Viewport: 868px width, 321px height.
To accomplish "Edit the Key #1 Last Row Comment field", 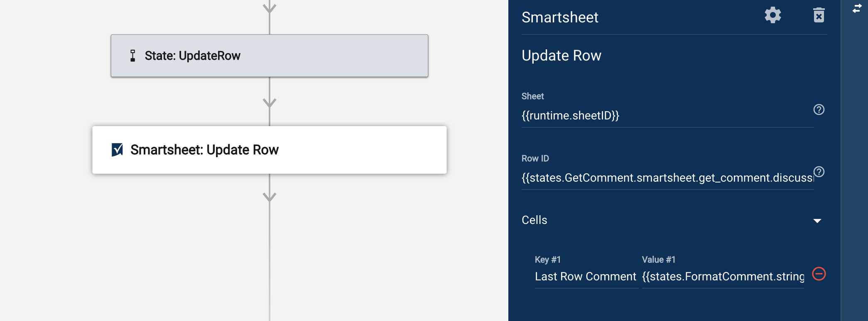I will click(586, 277).
